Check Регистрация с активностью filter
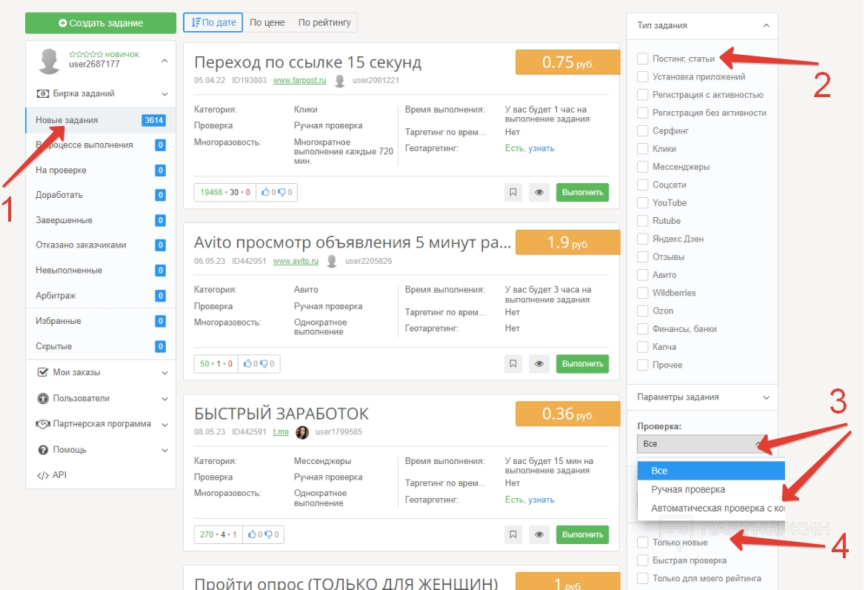This screenshot has height=590, width=868. pos(643,95)
